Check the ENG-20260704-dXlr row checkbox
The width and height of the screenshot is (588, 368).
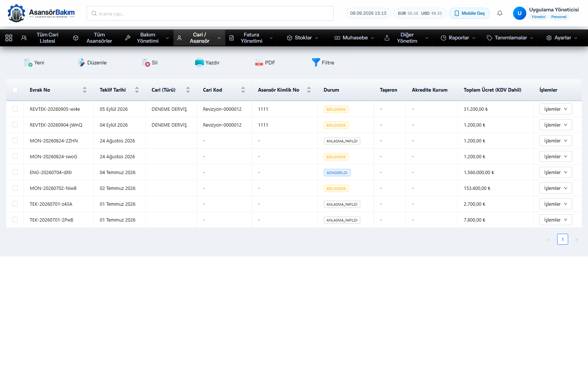[x=15, y=172]
